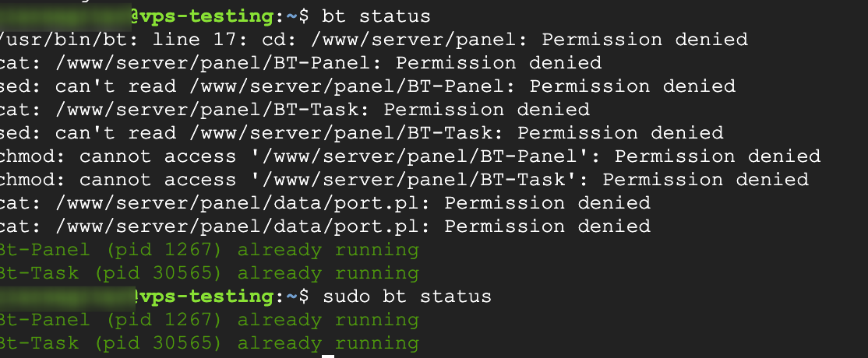868x358 pixels.
Task: Click the second 'port.pl: Permission denied' line
Action: coord(326,226)
